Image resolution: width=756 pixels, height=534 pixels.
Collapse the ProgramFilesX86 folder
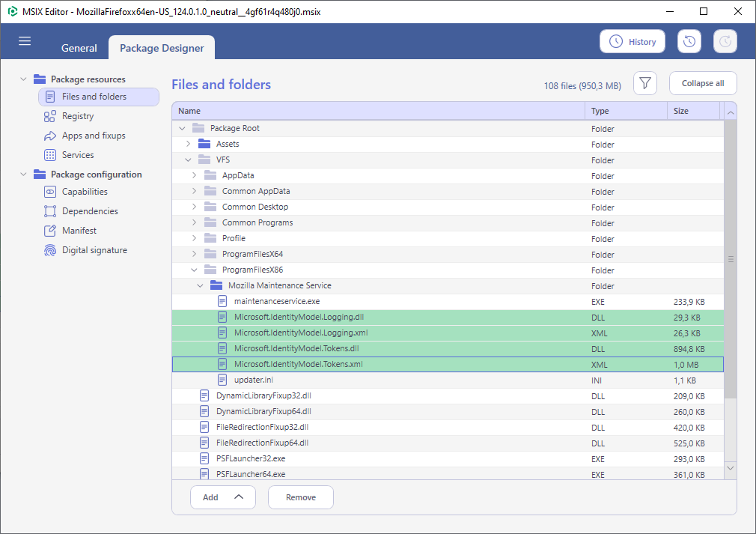tap(194, 270)
